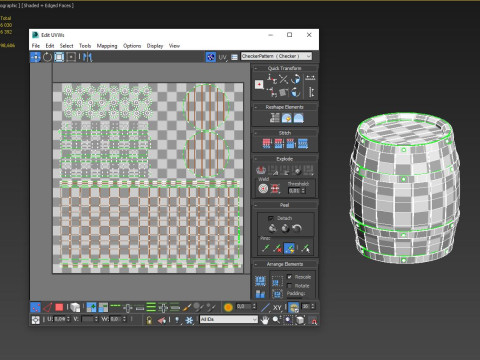The image size is (480, 360).
Task: Open the Edit menu
Action: (x=50, y=46)
